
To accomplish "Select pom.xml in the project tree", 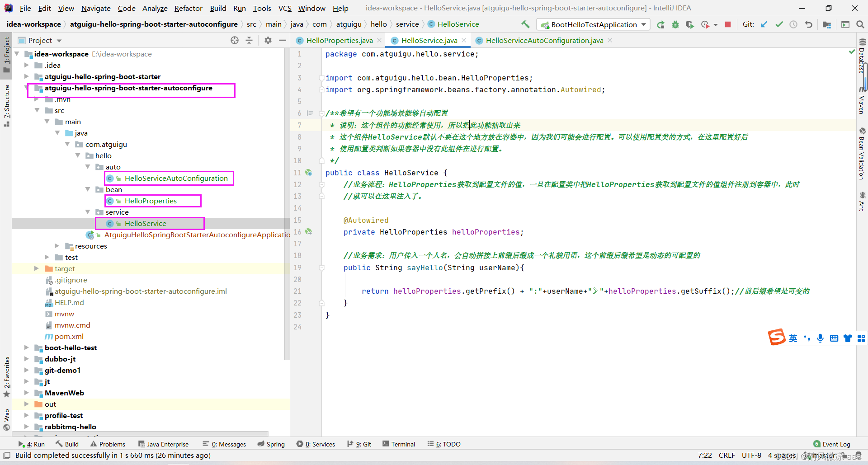I will (x=69, y=336).
